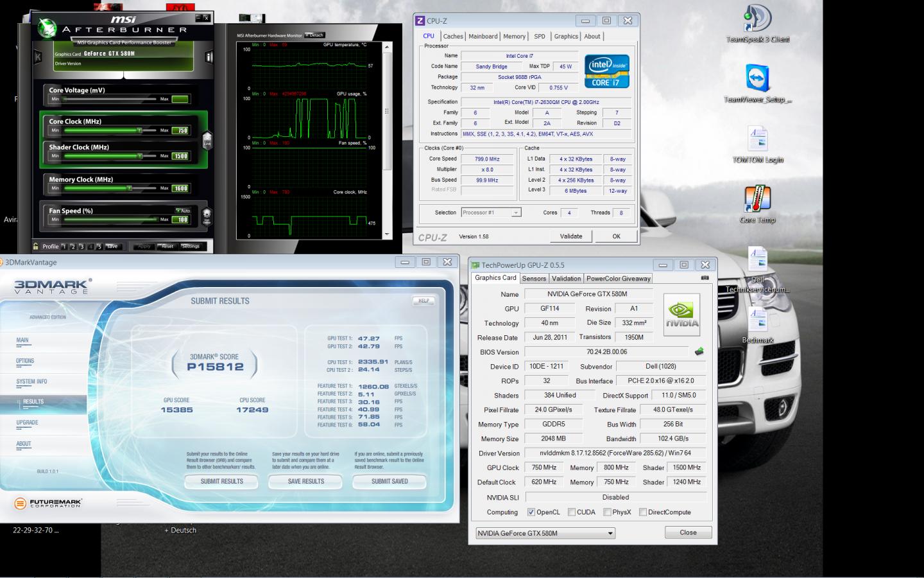The image size is (924, 578).
Task: Check the DirectCompute checkbox in GPU-Z
Action: pos(642,512)
